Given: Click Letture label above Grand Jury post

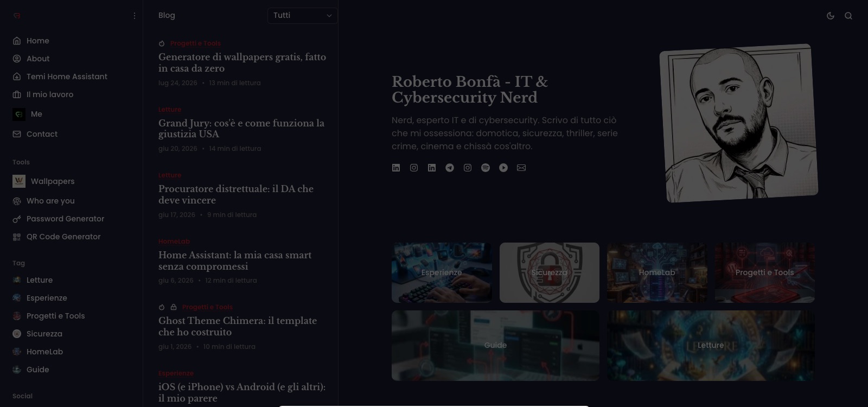Looking at the screenshot, I should click(x=170, y=110).
